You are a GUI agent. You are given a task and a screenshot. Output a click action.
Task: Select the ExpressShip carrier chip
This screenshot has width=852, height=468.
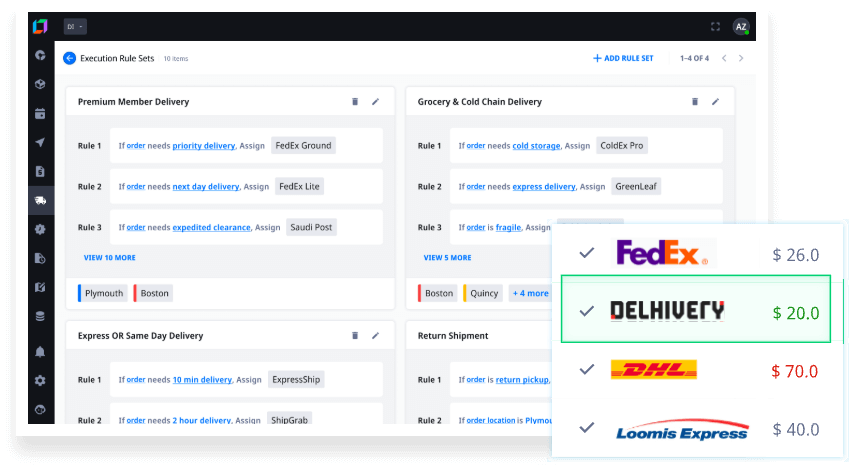[x=296, y=379]
